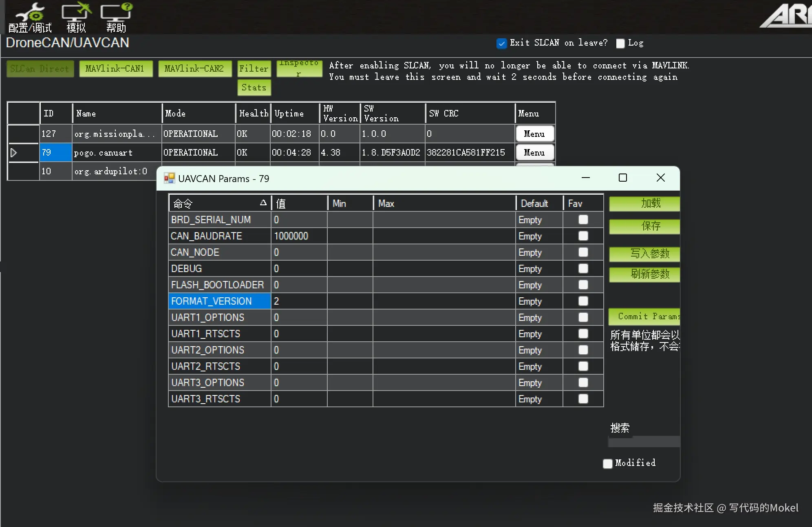Open Menu for pogo.canuart node
The height and width of the screenshot is (527, 812).
click(x=534, y=153)
